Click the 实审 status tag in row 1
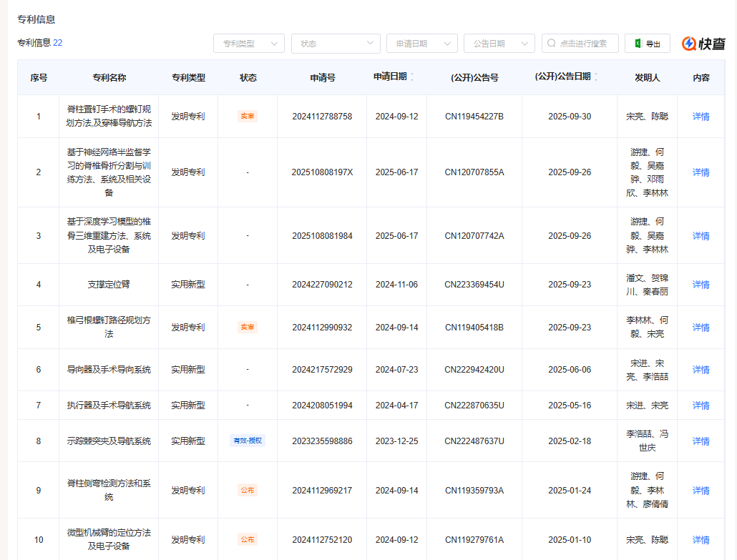 click(248, 117)
